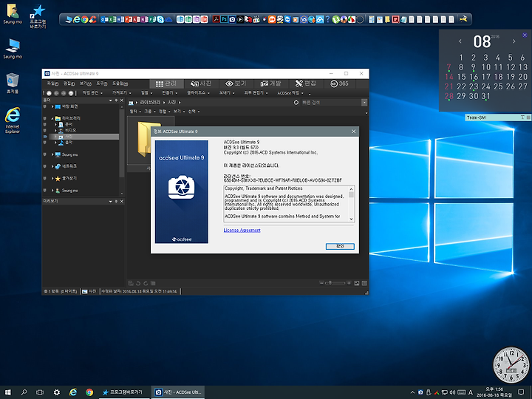Image resolution: width=532 pixels, height=399 pixels.
Task: Open the 파일 (File) menu in ACDSee
Action: tap(52, 83)
